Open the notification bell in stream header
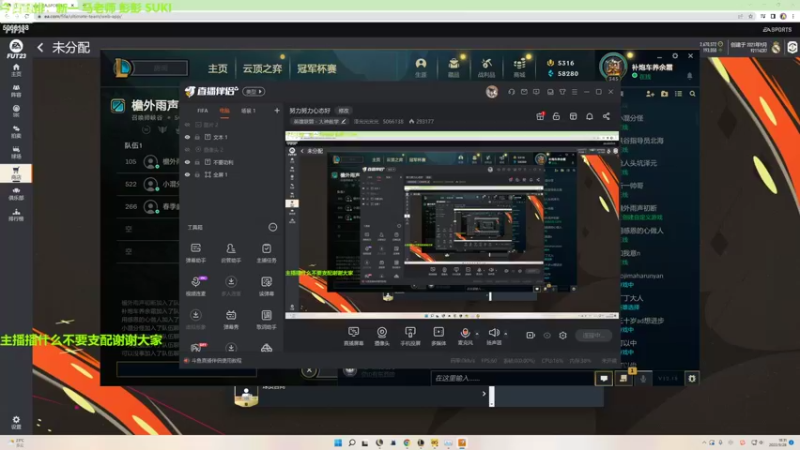Image resolution: width=800 pixels, height=450 pixels. [x=589, y=117]
